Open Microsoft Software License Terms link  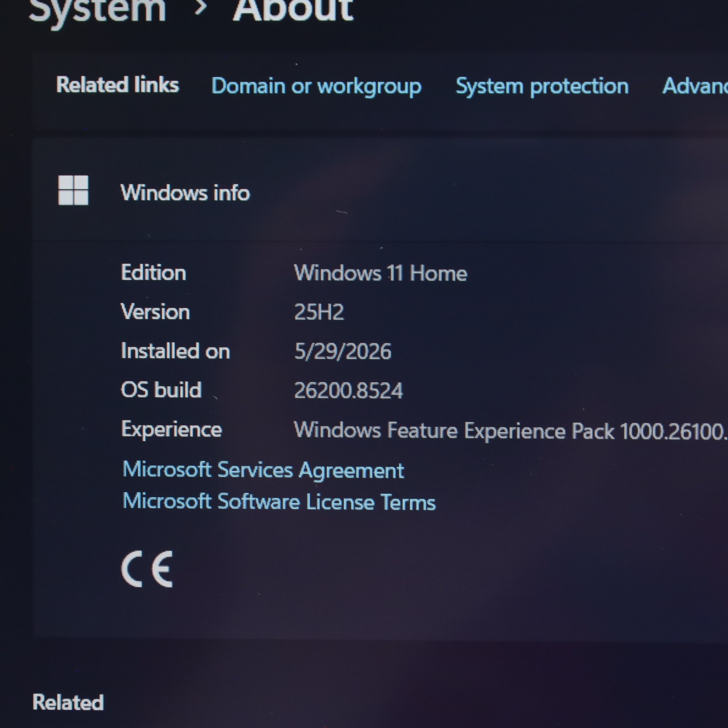(279, 502)
